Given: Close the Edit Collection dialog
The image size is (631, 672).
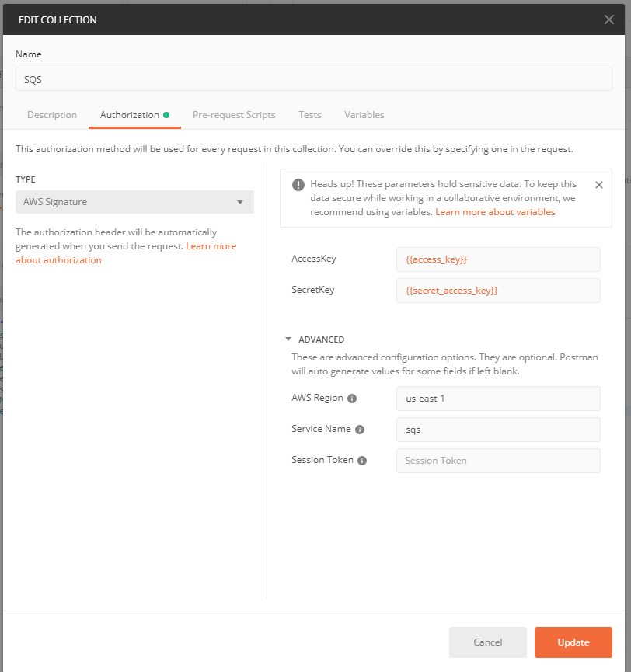Looking at the screenshot, I should 608,19.
